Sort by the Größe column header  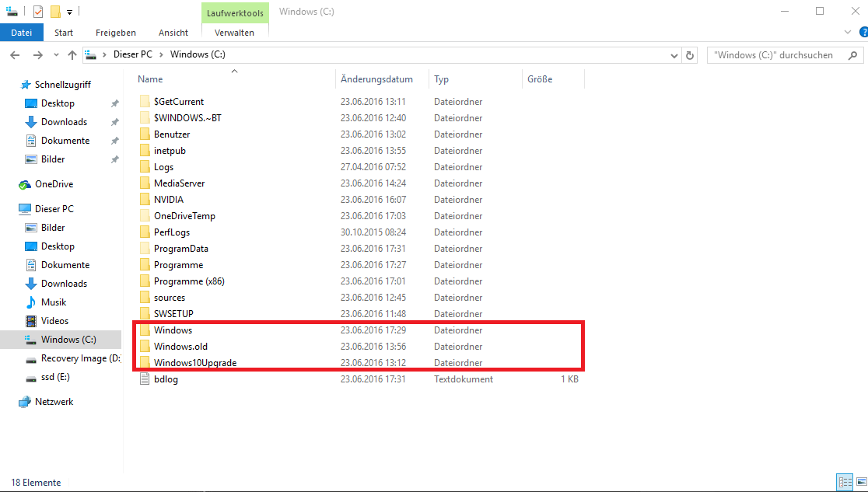click(540, 79)
